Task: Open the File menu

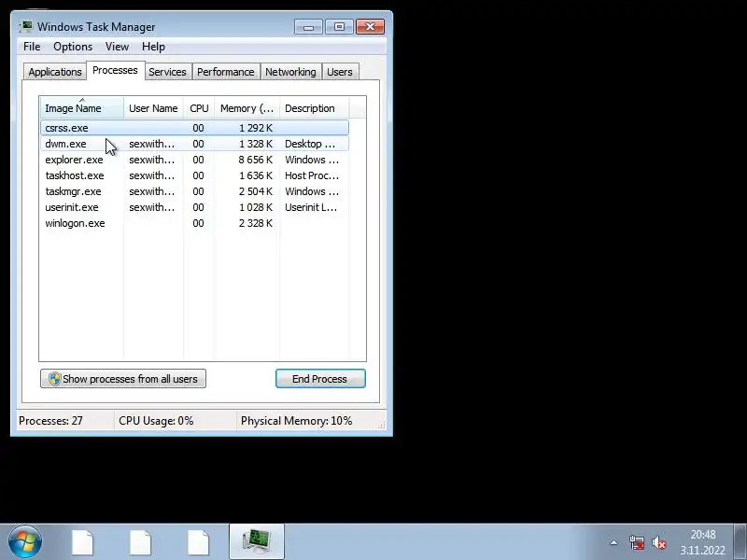Action: tap(32, 47)
